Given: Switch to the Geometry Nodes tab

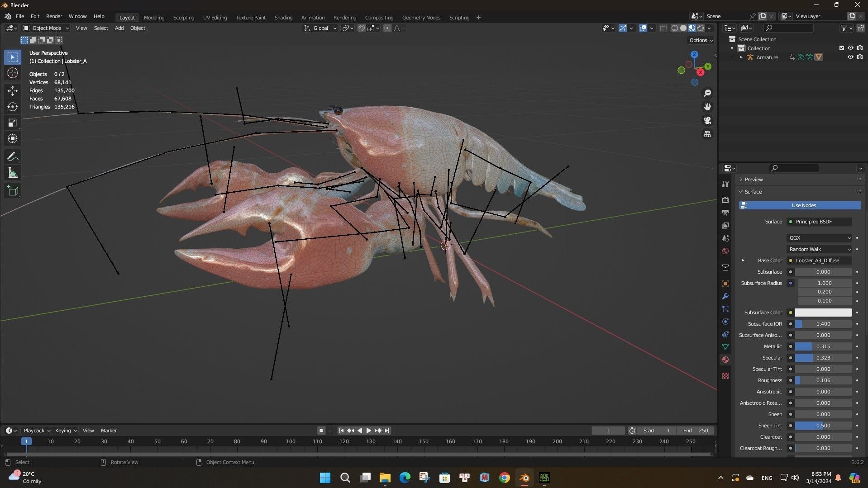Looking at the screenshot, I should click(x=421, y=18).
